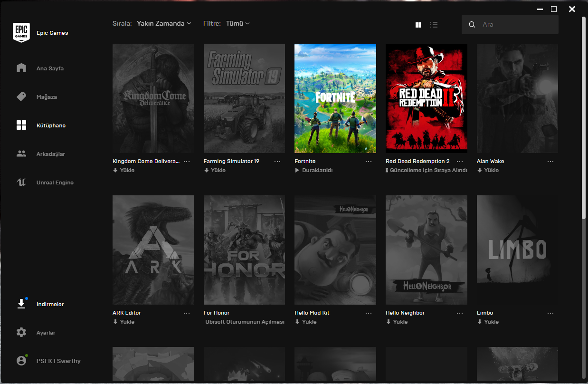Install Kingdom Come Deliverance via Yükle
Viewport: 588px width, 384px height.
click(123, 170)
